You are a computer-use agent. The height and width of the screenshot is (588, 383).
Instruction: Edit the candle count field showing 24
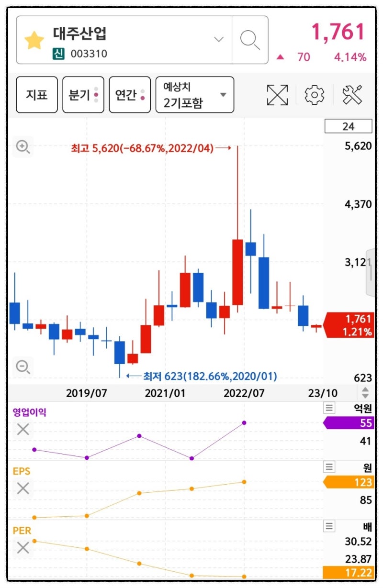pyautogui.click(x=348, y=126)
